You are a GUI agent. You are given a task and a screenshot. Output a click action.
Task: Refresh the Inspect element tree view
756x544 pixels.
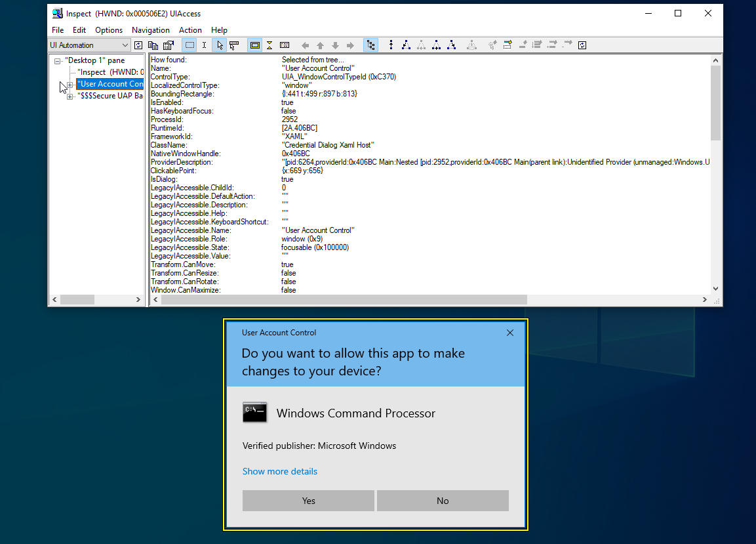[x=138, y=45]
